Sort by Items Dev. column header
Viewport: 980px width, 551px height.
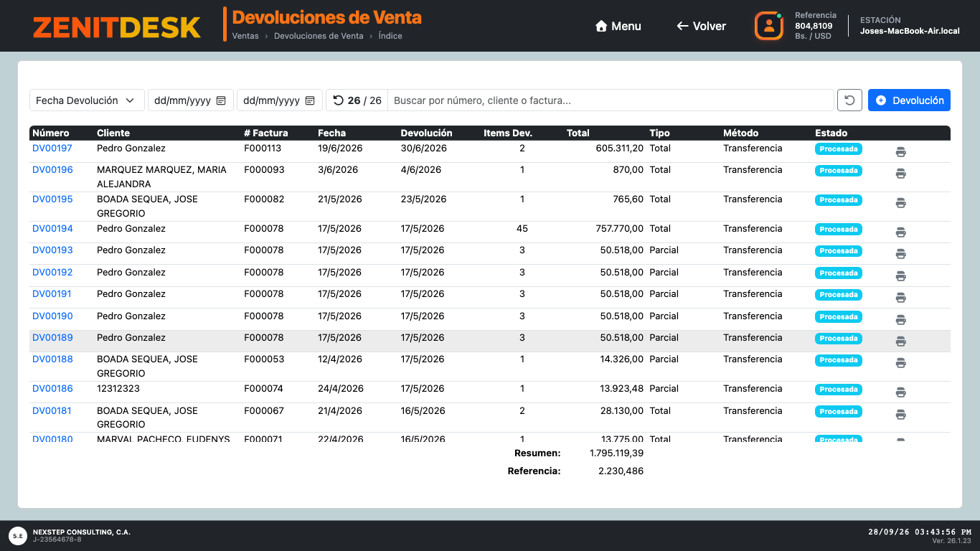pyautogui.click(x=507, y=133)
